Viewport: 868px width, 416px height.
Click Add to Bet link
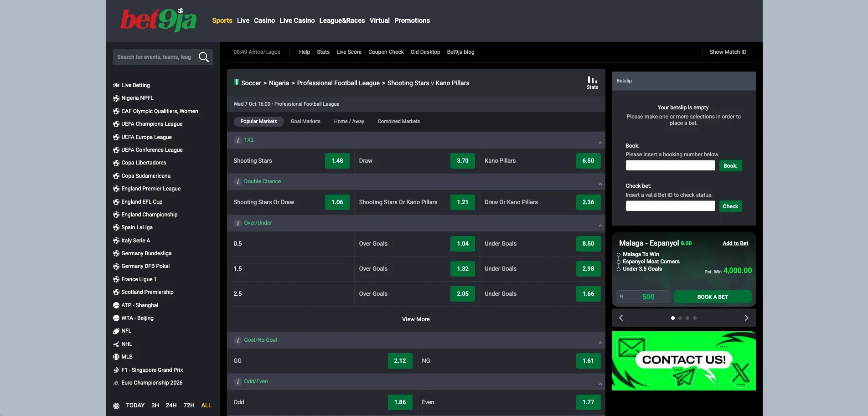tap(735, 243)
